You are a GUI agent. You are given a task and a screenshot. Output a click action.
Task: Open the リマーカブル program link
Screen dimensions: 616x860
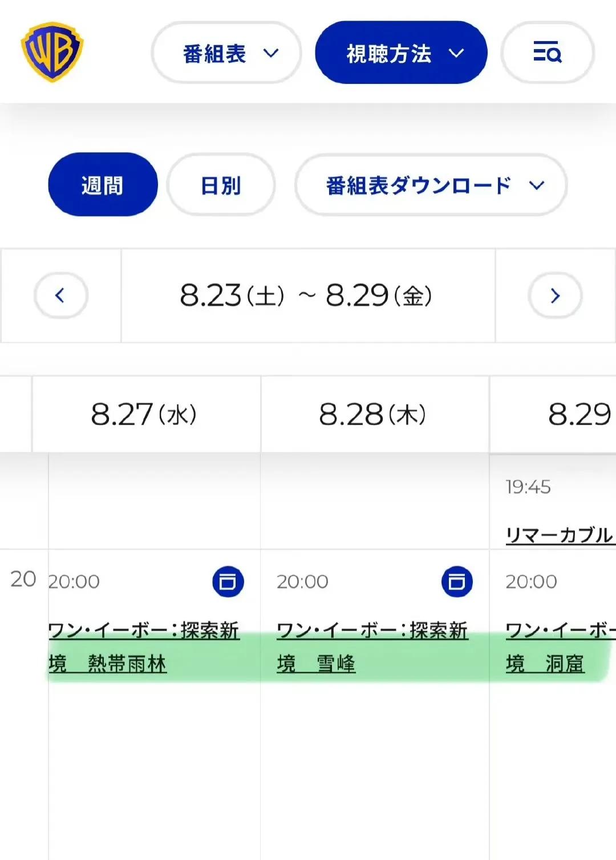click(560, 535)
